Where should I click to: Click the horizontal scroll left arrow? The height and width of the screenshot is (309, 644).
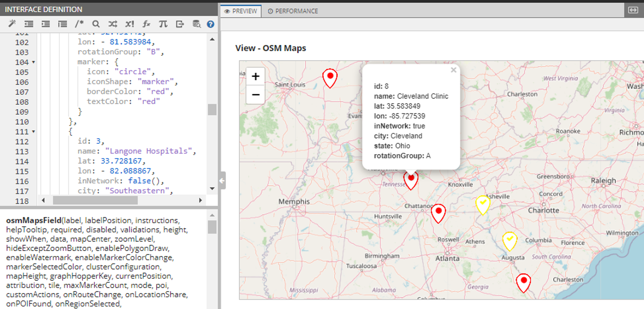tap(43, 200)
